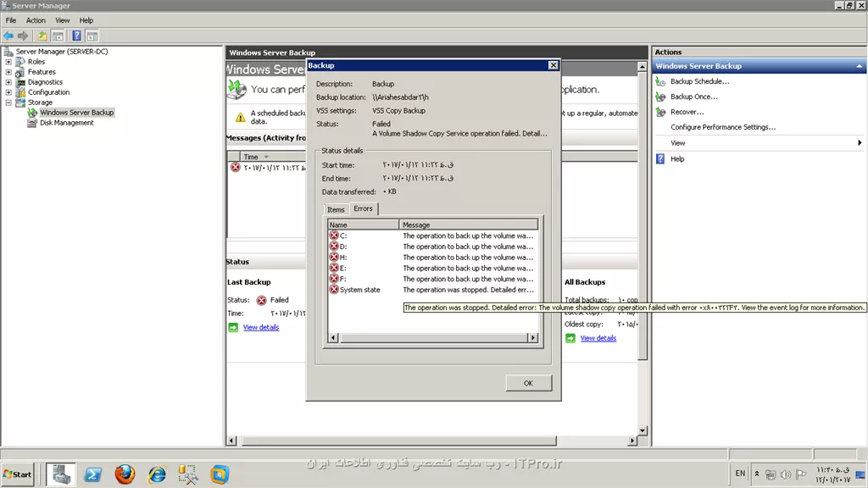The image size is (868, 488).
Task: Open the Help menu
Action: 86,20
